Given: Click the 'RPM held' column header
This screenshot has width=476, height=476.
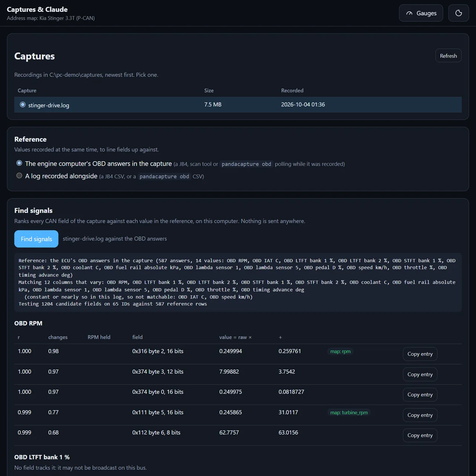Looking at the screenshot, I should [99, 337].
